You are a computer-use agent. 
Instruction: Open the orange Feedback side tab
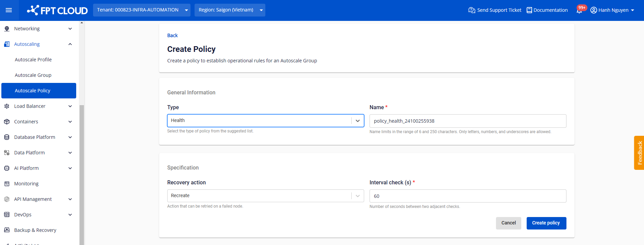pos(639,153)
